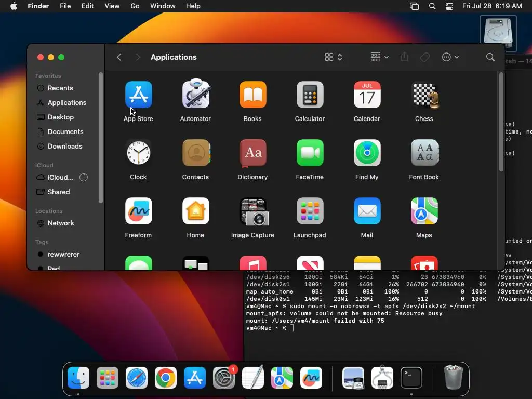Viewport: 532px width, 399px height.
Task: Open the Apple menu
Action: [x=14, y=6]
